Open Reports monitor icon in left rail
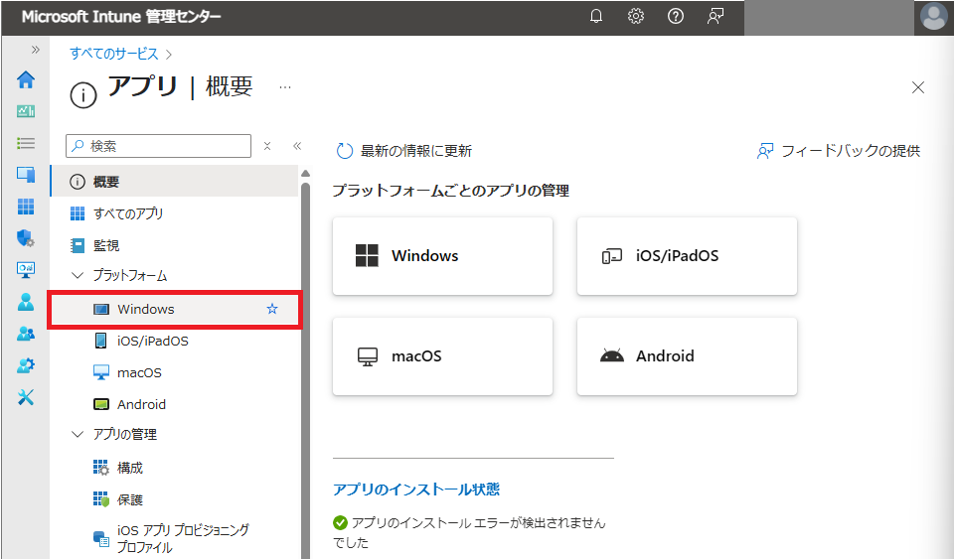Screen dimensions: 955x560 [26, 270]
